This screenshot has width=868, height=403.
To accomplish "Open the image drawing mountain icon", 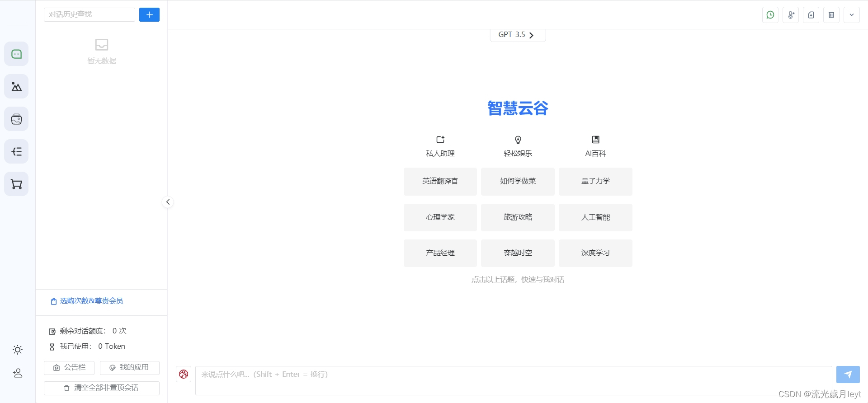I will tap(16, 87).
